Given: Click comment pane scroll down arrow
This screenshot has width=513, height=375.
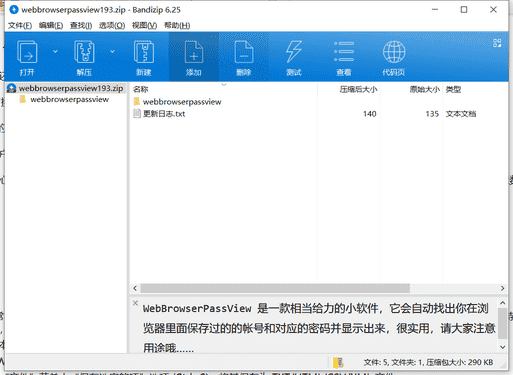Looking at the screenshot, I should pos(503,347).
